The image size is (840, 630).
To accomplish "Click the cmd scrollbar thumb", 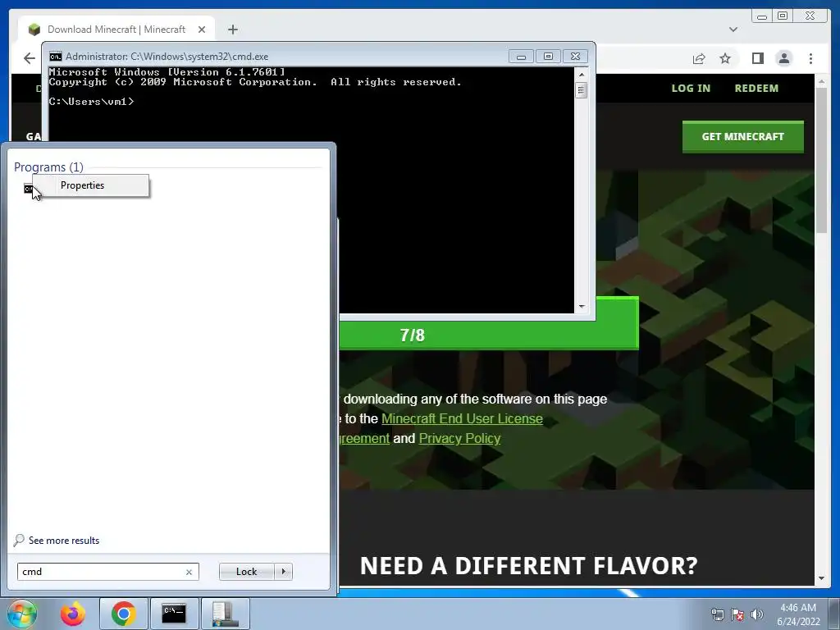I will pos(582,90).
